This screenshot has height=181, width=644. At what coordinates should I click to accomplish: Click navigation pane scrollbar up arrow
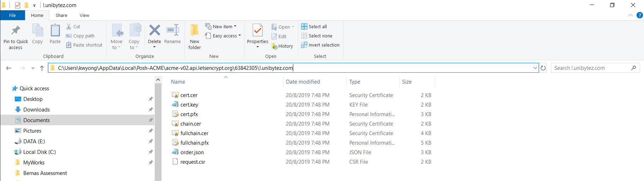pos(158,80)
